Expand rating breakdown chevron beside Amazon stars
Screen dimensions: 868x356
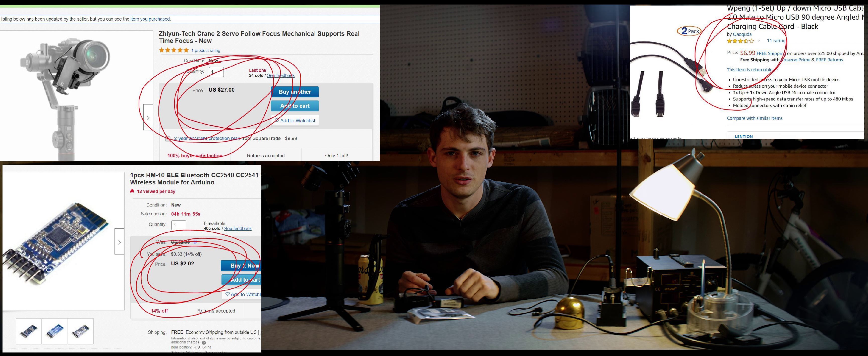[759, 41]
